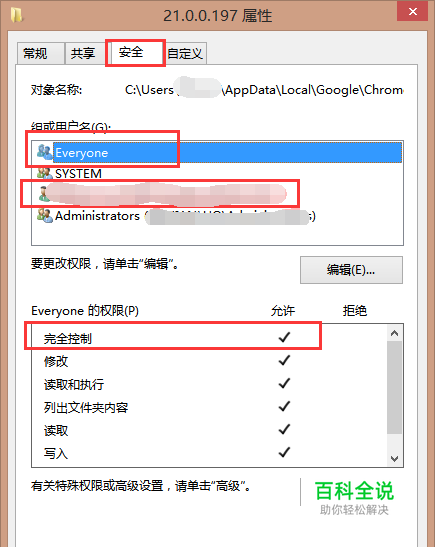Click the folder icon in title bar
This screenshot has height=547, width=435.
pos(17,15)
